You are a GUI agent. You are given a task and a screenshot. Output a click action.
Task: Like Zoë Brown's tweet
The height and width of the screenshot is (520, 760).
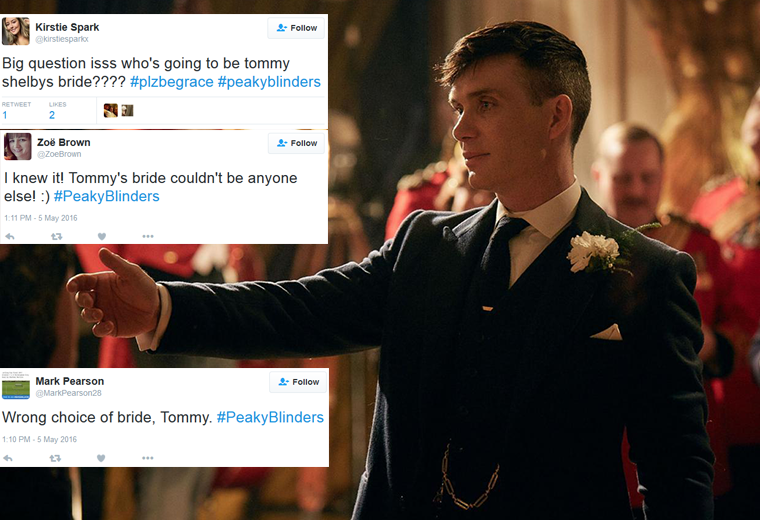coord(101,236)
